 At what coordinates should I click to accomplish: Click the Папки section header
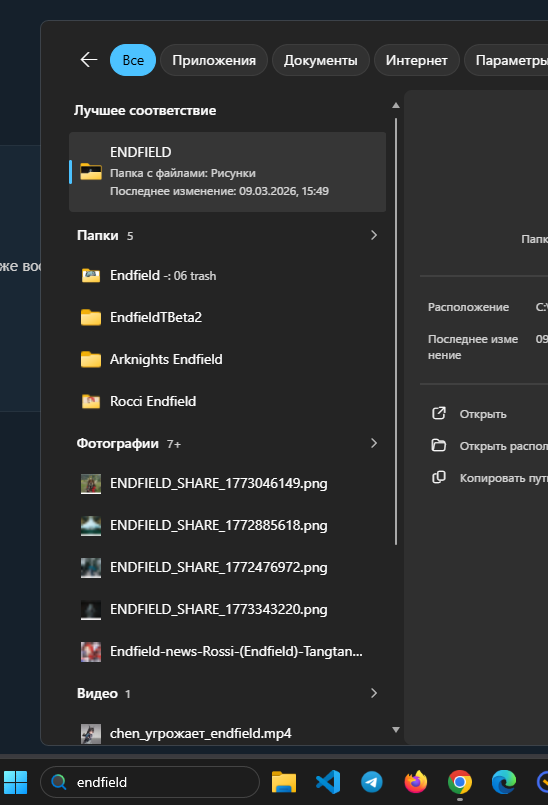click(x=98, y=235)
